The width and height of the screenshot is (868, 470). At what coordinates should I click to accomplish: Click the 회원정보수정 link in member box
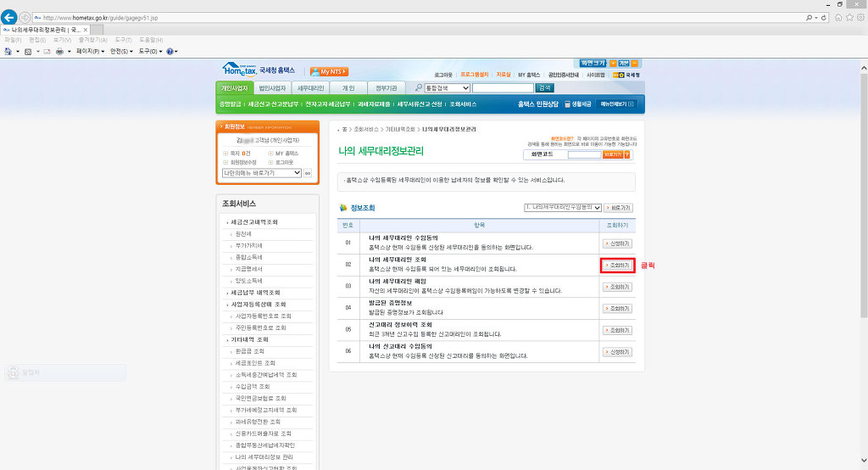coord(243,162)
